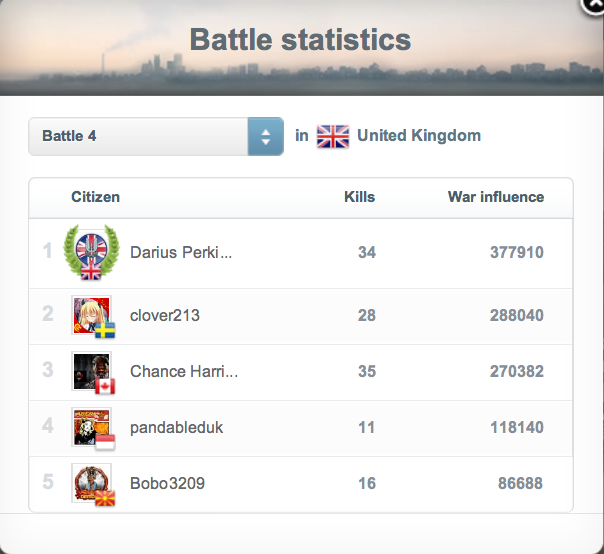Open the Battle 4 dropdown selector
The width and height of the screenshot is (604, 554).
coord(156,136)
